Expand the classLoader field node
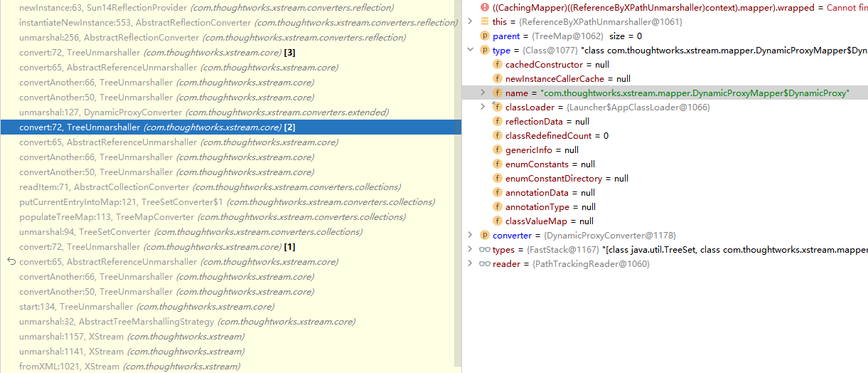 pyautogui.click(x=483, y=107)
